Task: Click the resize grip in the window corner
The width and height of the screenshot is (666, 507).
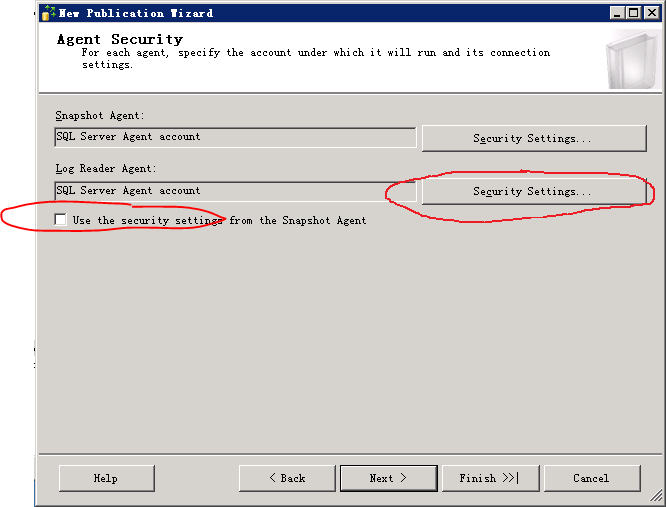Action: (x=656, y=496)
